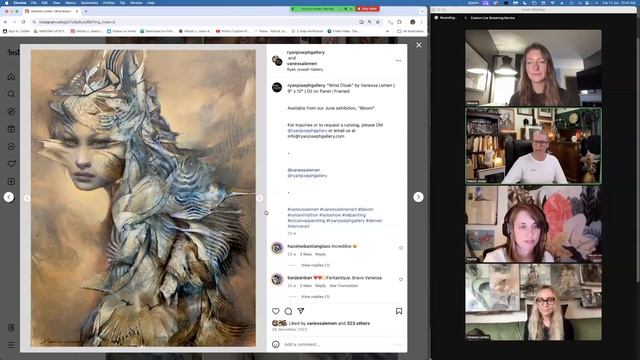The width and height of the screenshot is (640, 360).
Task: Open vanessalemen profile in post header
Action: [x=302, y=64]
